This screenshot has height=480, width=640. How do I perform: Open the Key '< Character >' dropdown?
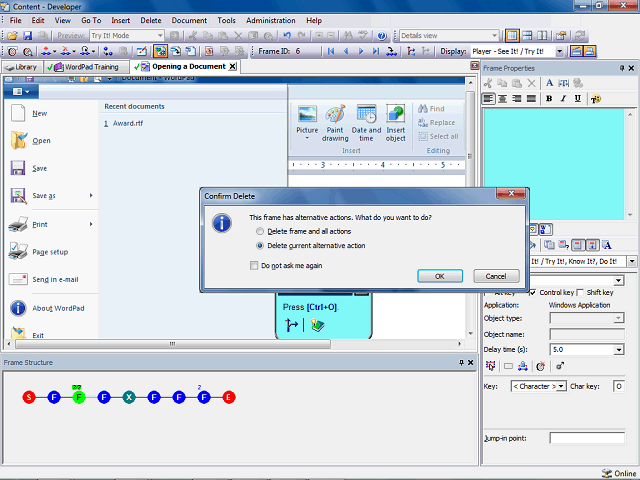point(562,386)
